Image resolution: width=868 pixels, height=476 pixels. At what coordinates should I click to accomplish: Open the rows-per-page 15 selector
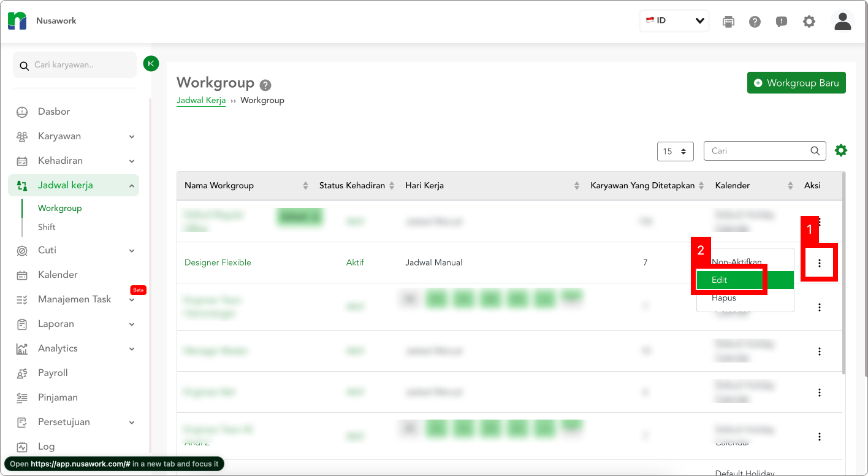pos(675,151)
